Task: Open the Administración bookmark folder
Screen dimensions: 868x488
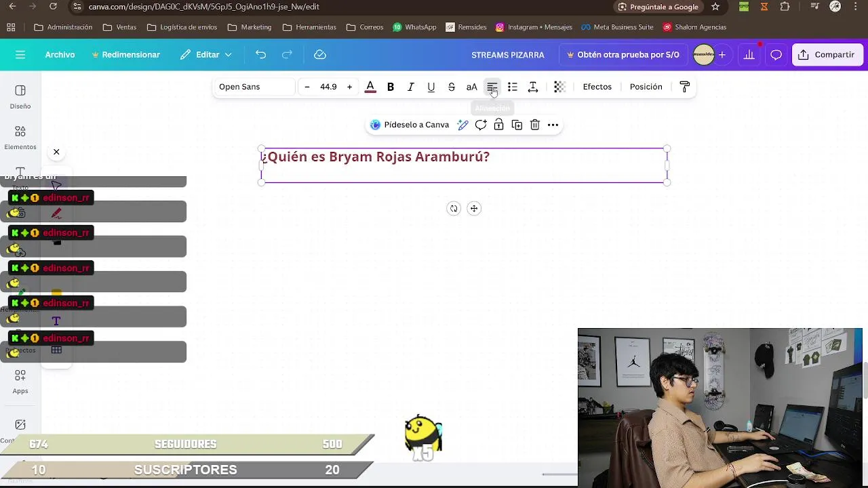Action: (x=63, y=27)
